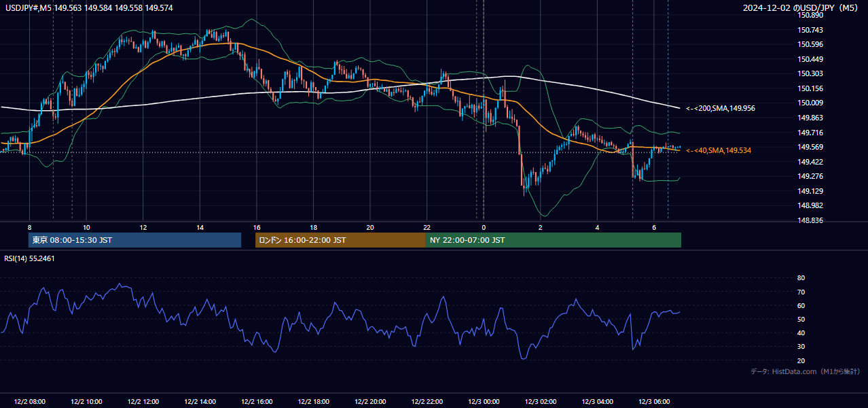Image resolution: width=868 pixels, height=408 pixels.
Task: Click RSI scale value 20 on right axis
Action: point(801,360)
